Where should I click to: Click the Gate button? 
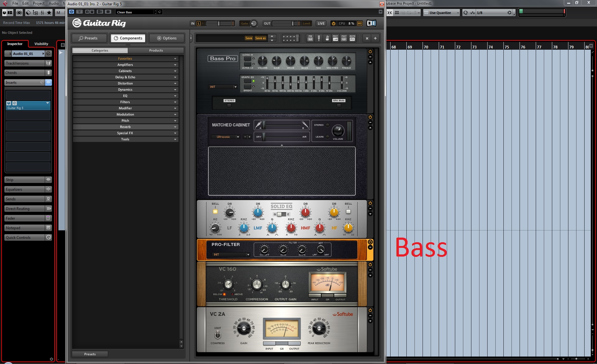pyautogui.click(x=244, y=23)
